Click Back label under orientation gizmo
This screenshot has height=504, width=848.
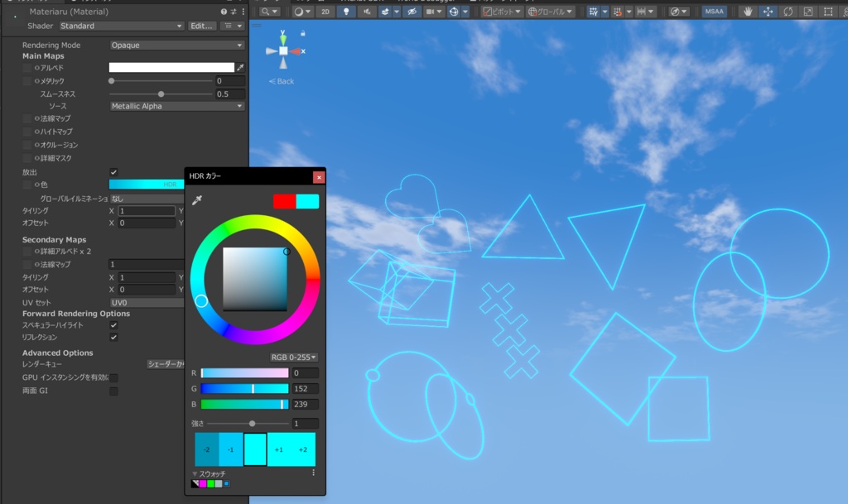click(282, 82)
